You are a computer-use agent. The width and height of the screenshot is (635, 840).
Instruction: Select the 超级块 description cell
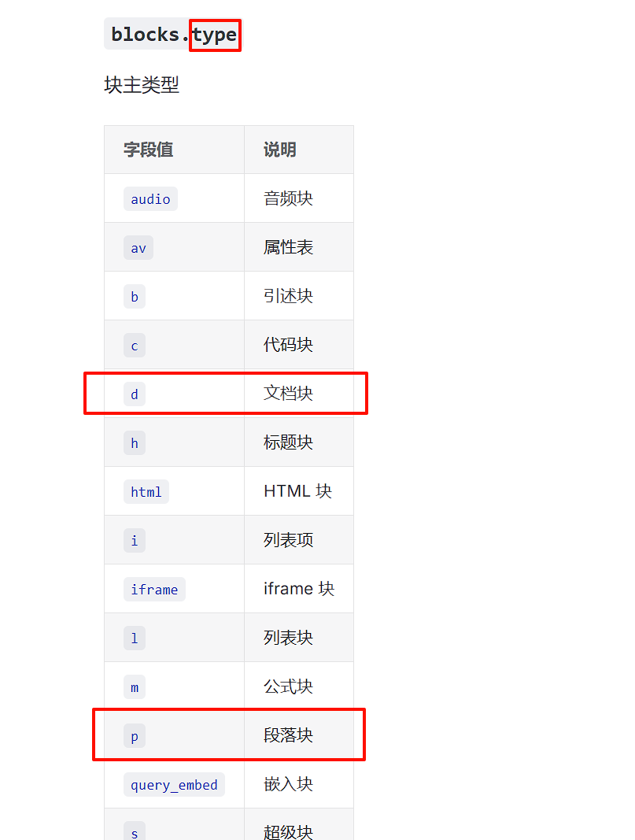point(288,831)
